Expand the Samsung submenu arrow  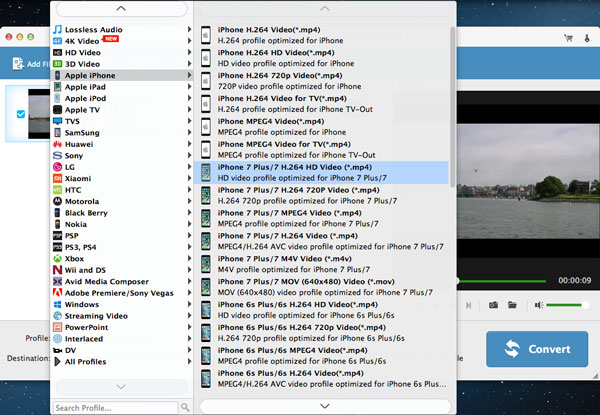point(189,132)
